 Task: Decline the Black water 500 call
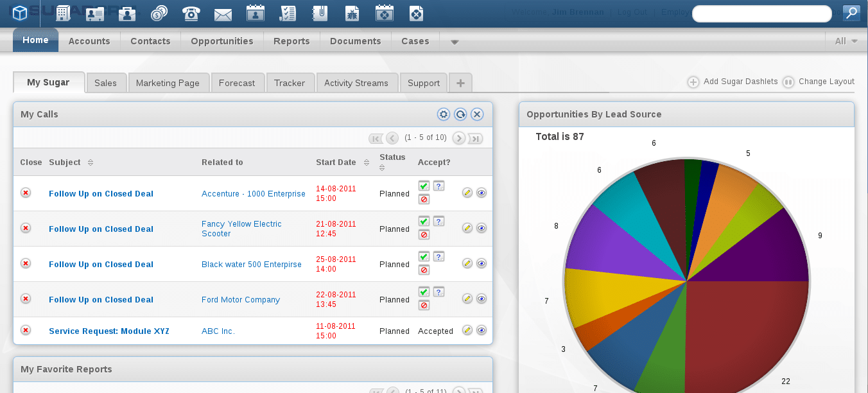tap(424, 270)
